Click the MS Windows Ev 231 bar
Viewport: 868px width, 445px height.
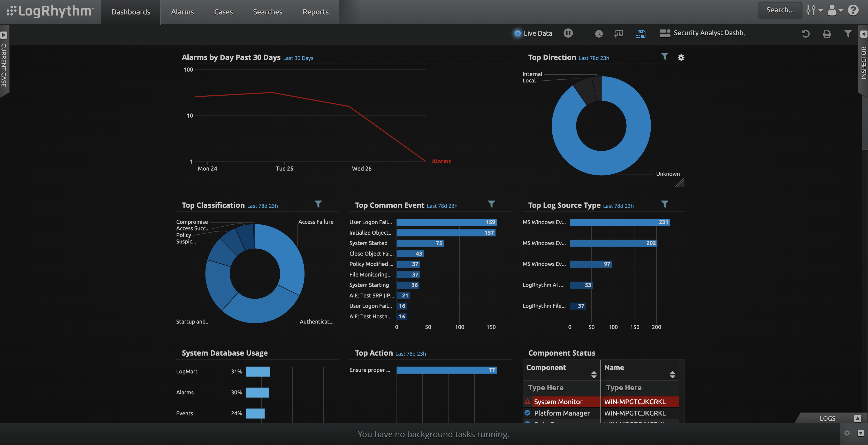(x=620, y=222)
